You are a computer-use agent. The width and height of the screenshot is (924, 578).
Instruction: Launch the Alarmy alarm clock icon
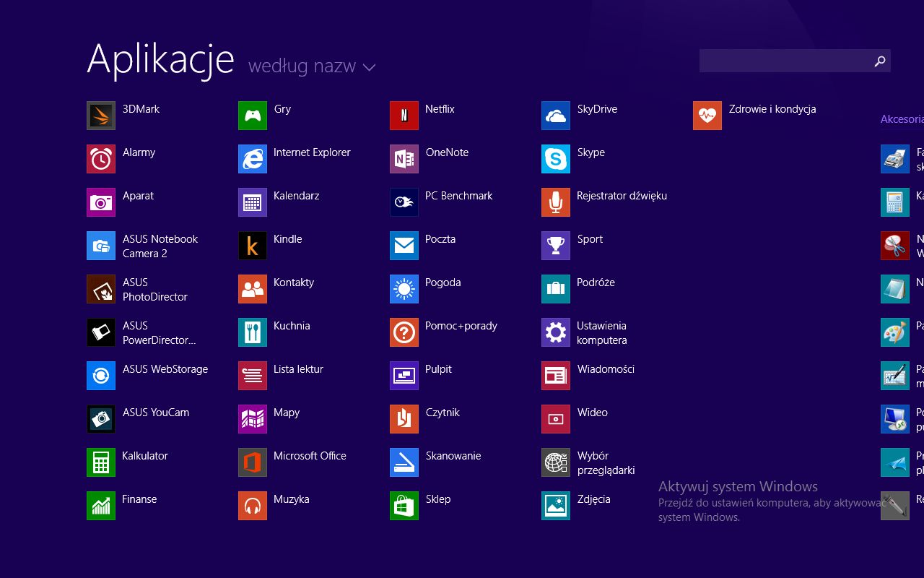pos(101,159)
